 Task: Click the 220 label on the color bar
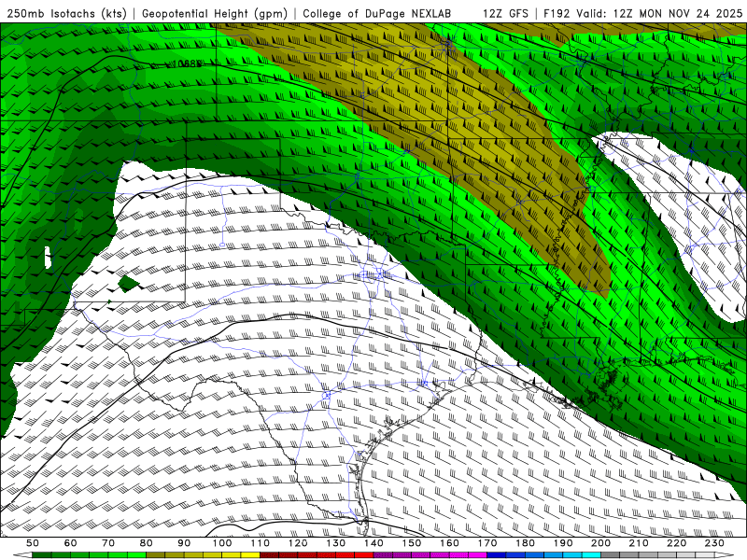[676, 543]
